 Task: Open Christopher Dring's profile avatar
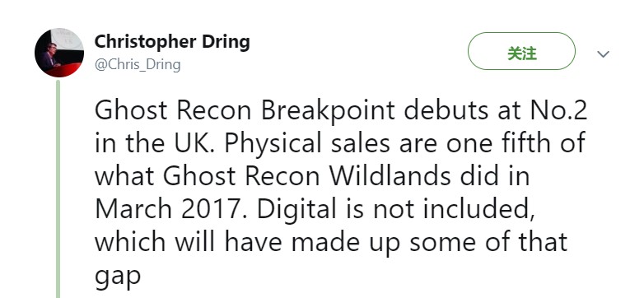(x=59, y=53)
